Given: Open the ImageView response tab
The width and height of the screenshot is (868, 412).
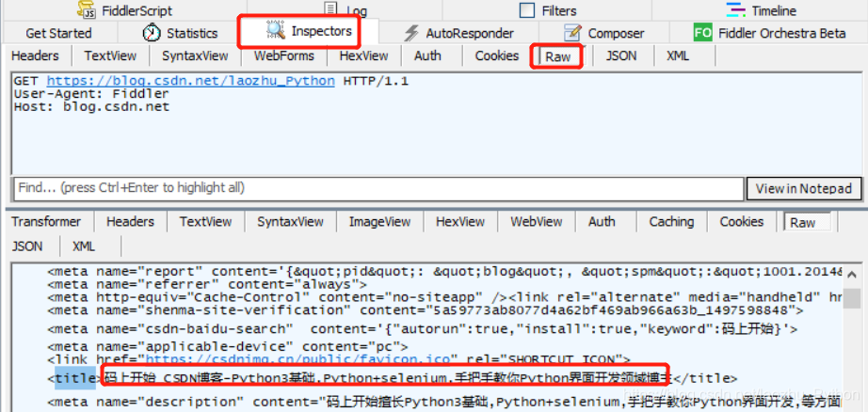Looking at the screenshot, I should pos(379,222).
